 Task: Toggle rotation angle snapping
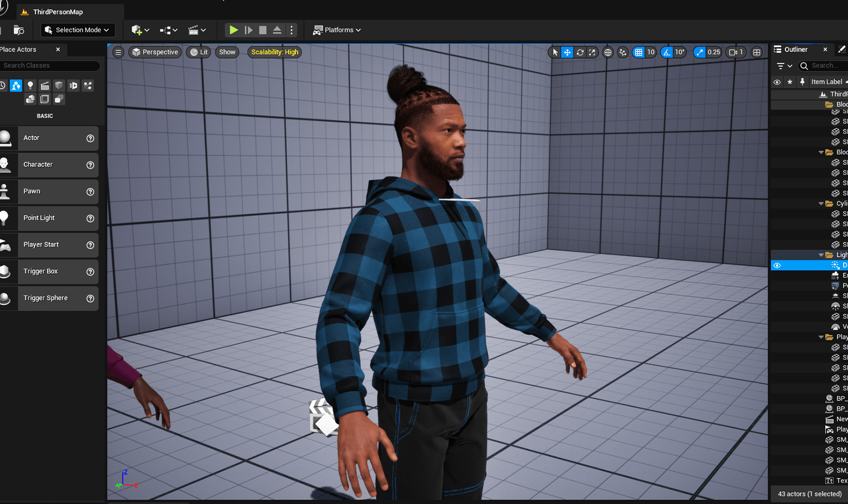(x=667, y=52)
